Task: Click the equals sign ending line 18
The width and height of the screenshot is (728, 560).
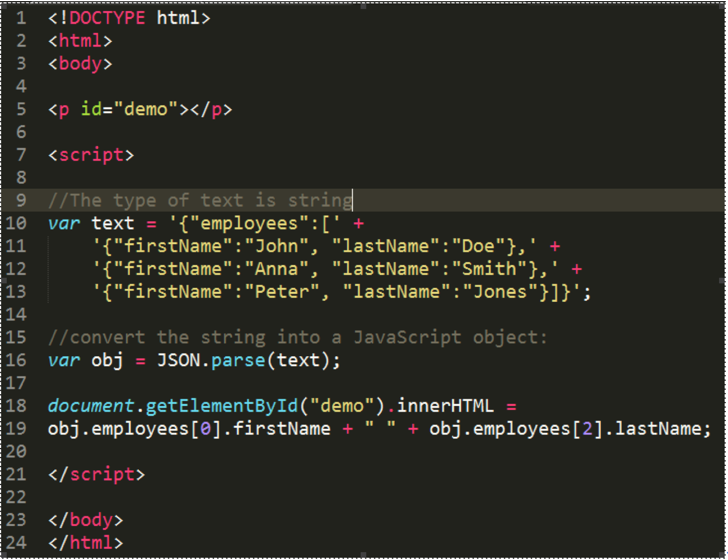Action: tap(511, 407)
